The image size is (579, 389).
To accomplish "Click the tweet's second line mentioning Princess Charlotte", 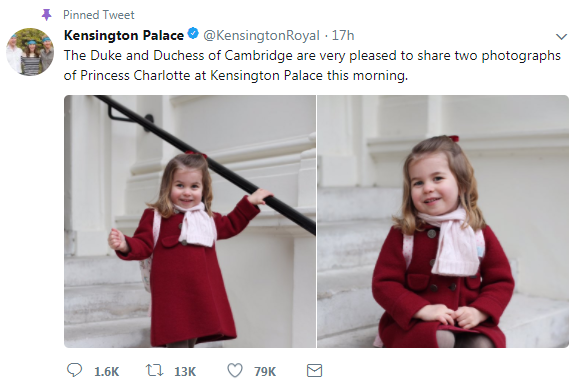I will [236, 75].
